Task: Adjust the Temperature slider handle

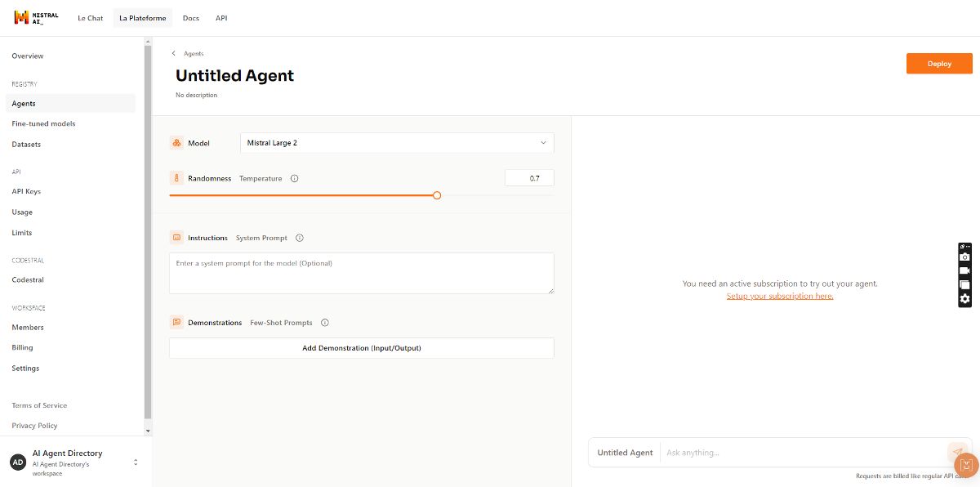Action: pos(437,195)
